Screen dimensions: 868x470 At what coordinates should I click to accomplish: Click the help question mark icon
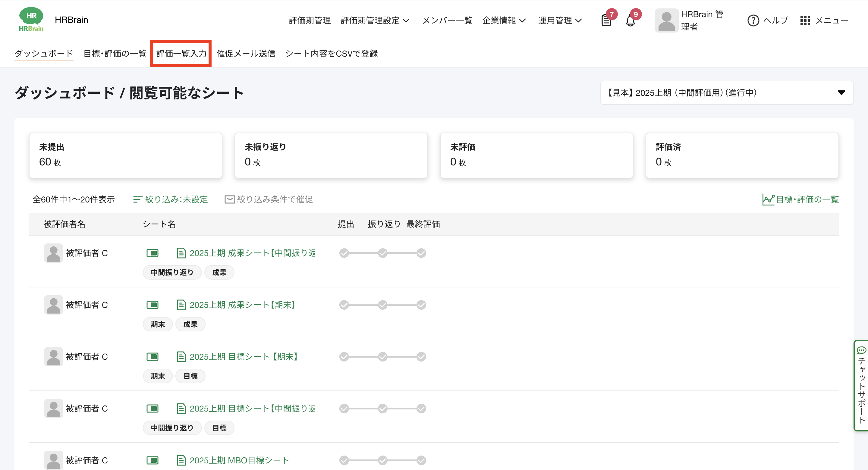coord(753,20)
